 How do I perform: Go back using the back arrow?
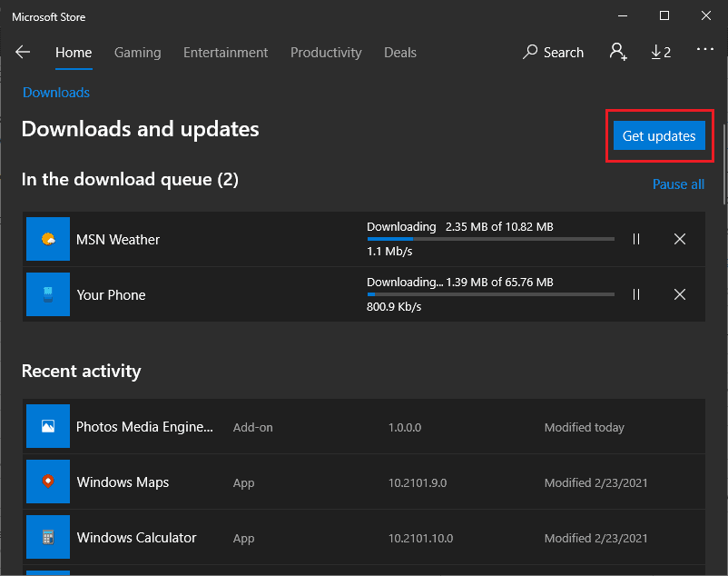click(x=23, y=52)
